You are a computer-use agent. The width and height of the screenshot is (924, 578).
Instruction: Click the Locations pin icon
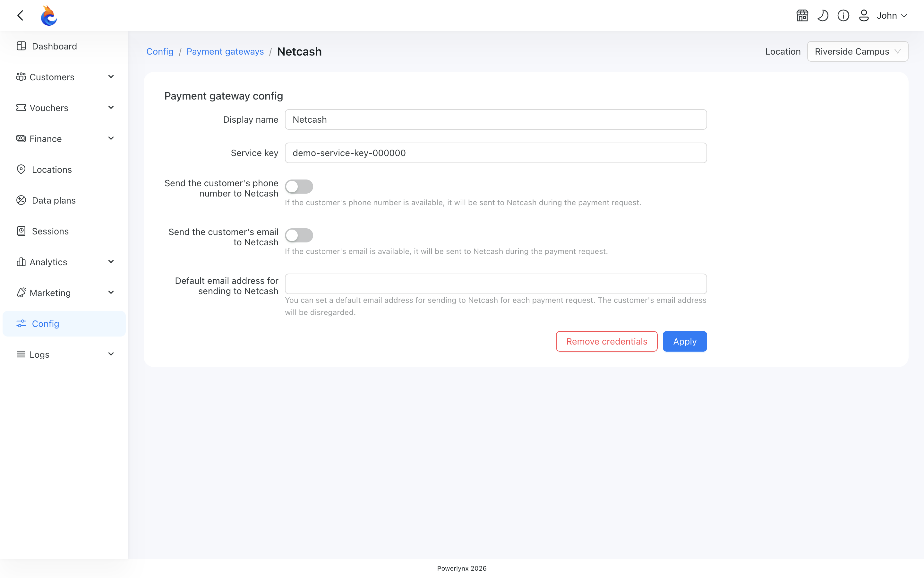[x=21, y=169]
